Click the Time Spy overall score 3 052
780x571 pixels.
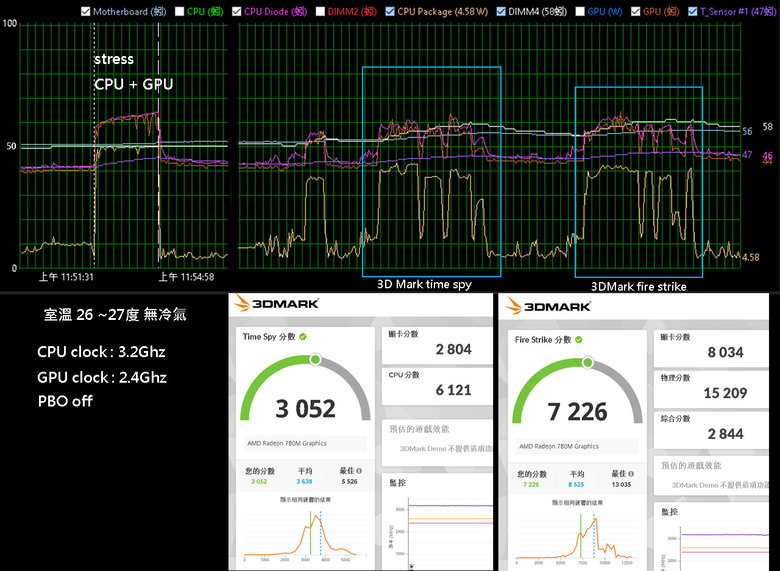[305, 409]
